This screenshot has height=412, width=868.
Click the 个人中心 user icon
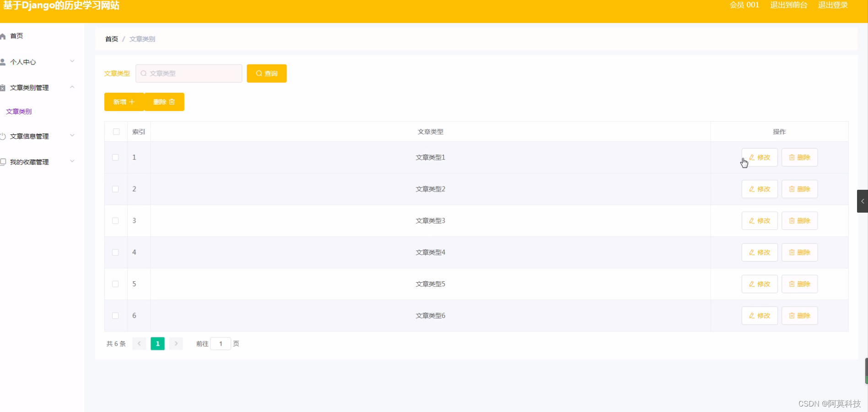click(x=3, y=62)
